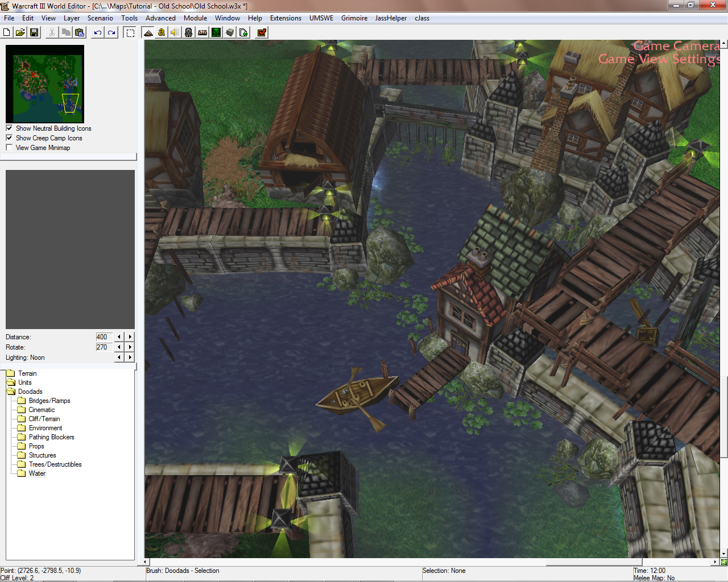Viewport: 728px width, 582px height.
Task: Open the Trigger Editor icon
Action: pyautogui.click(x=162, y=32)
